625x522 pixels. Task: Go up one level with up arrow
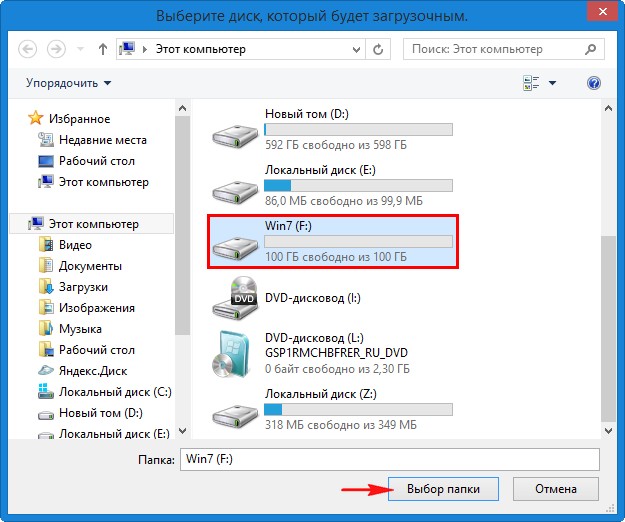coord(102,49)
